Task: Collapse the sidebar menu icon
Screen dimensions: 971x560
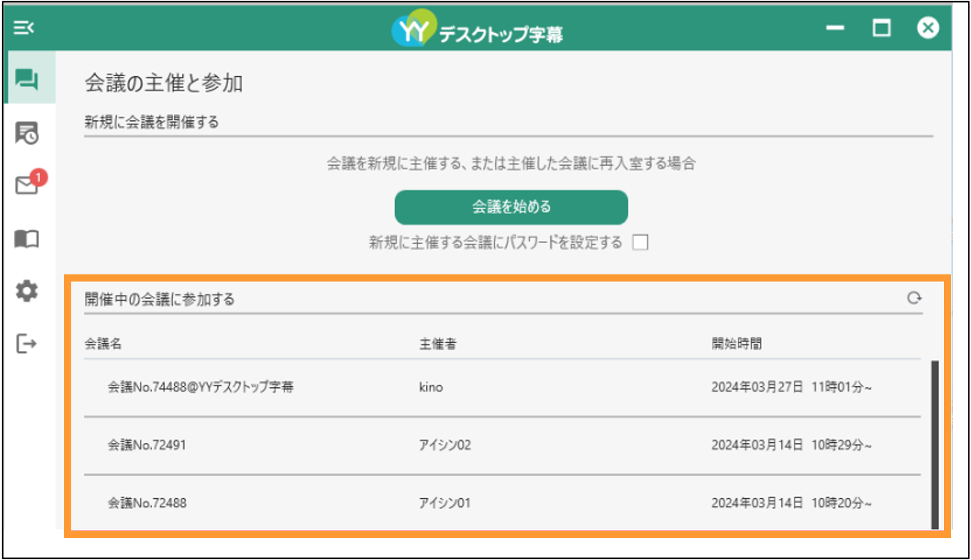Action: coord(23,27)
